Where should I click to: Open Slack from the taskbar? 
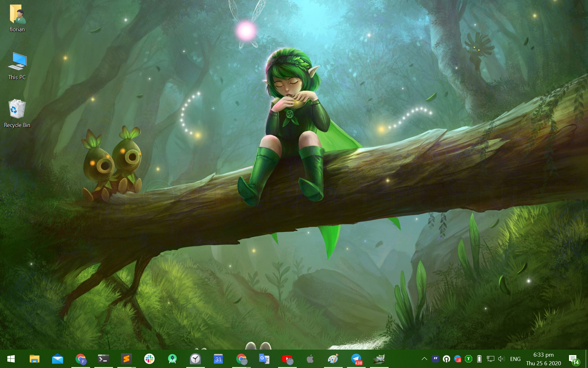point(149,359)
